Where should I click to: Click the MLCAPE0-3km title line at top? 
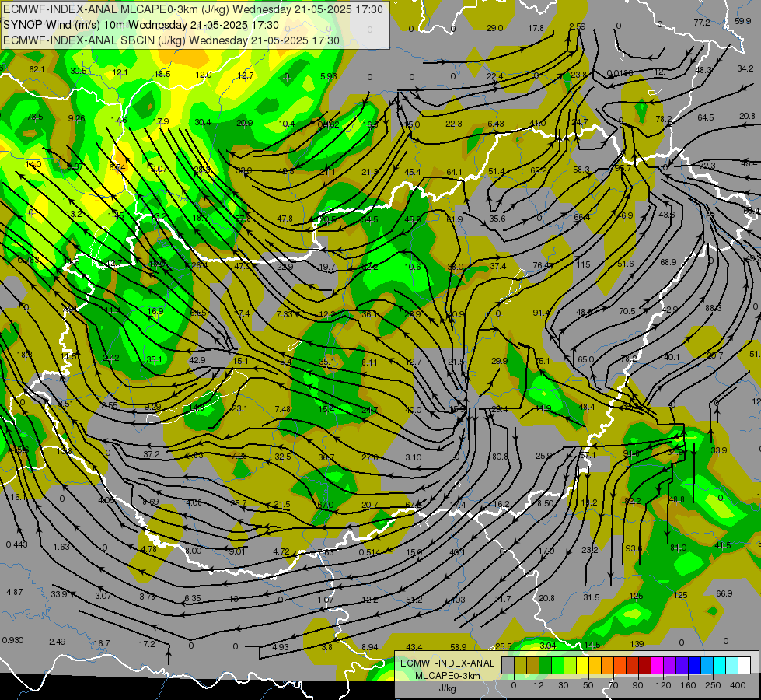(193, 9)
